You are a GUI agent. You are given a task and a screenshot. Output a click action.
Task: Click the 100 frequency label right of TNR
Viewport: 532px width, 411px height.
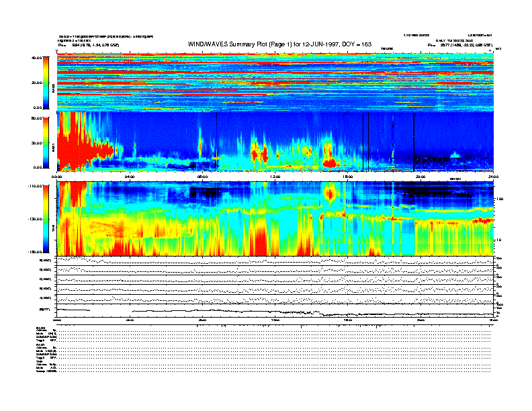coord(500,199)
